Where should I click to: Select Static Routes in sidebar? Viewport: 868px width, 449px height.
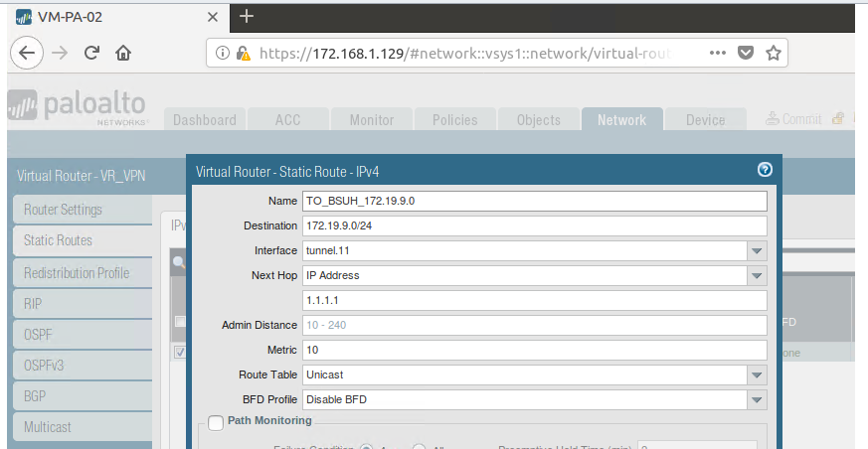point(83,240)
